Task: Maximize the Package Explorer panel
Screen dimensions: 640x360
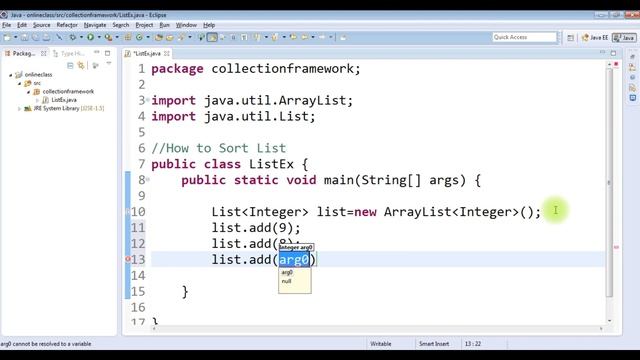Action: (108, 53)
